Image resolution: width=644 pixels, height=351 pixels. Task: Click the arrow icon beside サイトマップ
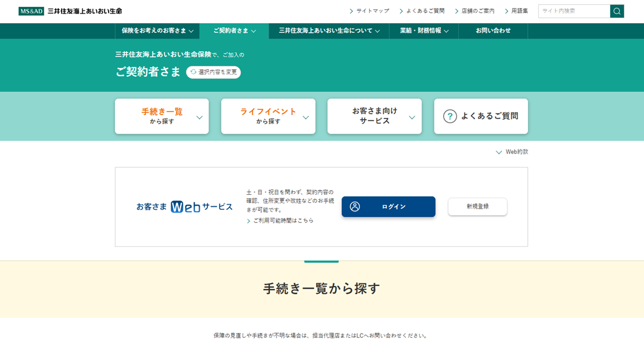point(351,11)
